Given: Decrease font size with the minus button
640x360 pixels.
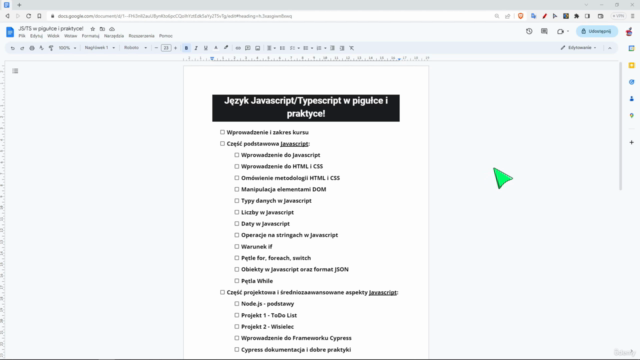Looking at the screenshot, I should click(156, 48).
